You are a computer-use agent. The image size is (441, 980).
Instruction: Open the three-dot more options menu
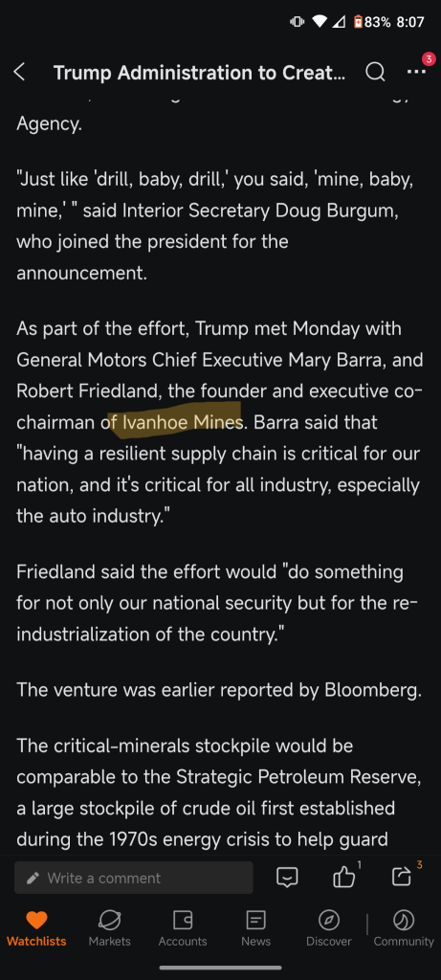416,73
